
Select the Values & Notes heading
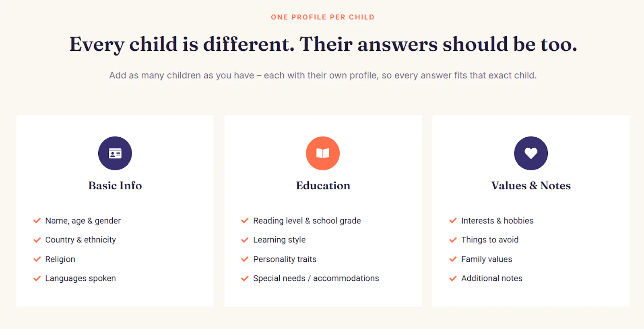tap(531, 186)
